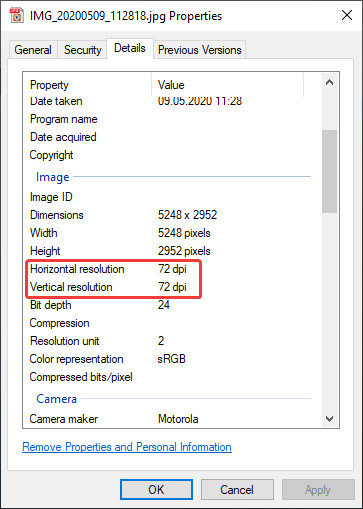Click Remove Properties and Personal Information link
Screen dimensions: 363x509
(127, 447)
